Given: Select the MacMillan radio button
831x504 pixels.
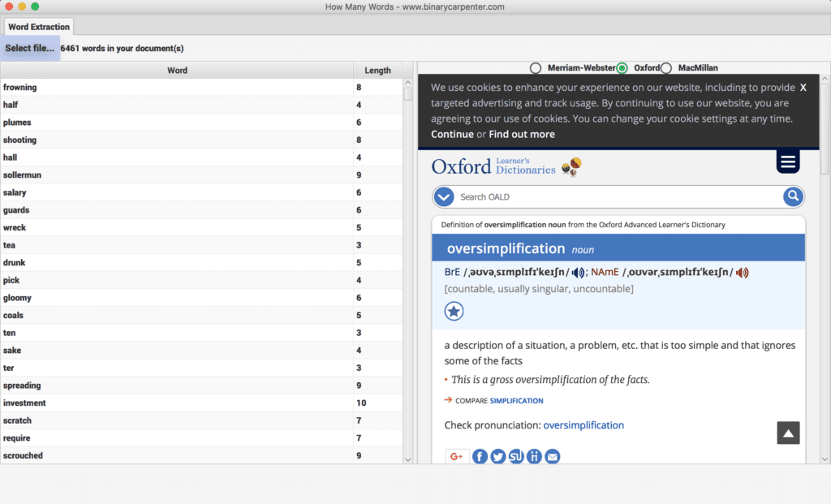Looking at the screenshot, I should coord(666,68).
